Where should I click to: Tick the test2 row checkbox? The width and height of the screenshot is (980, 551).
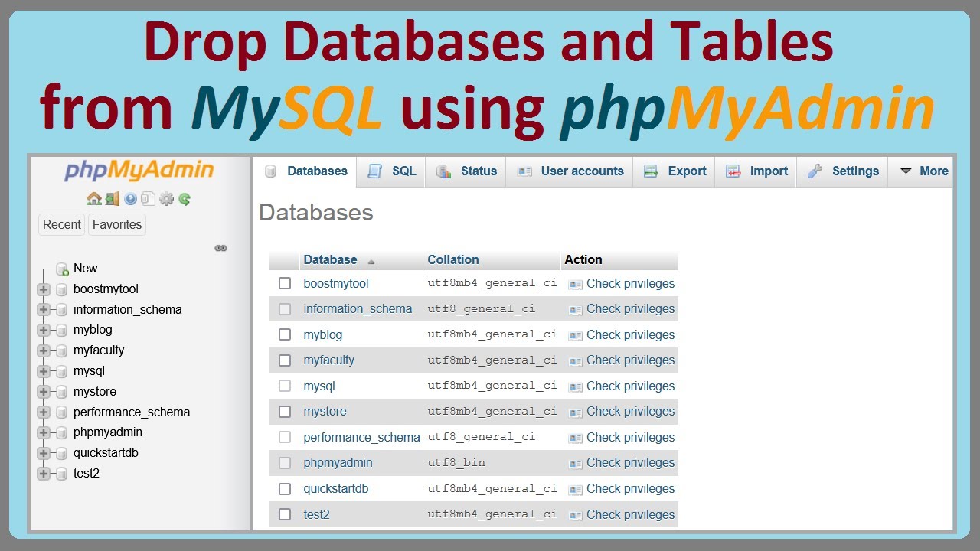pyautogui.click(x=285, y=514)
